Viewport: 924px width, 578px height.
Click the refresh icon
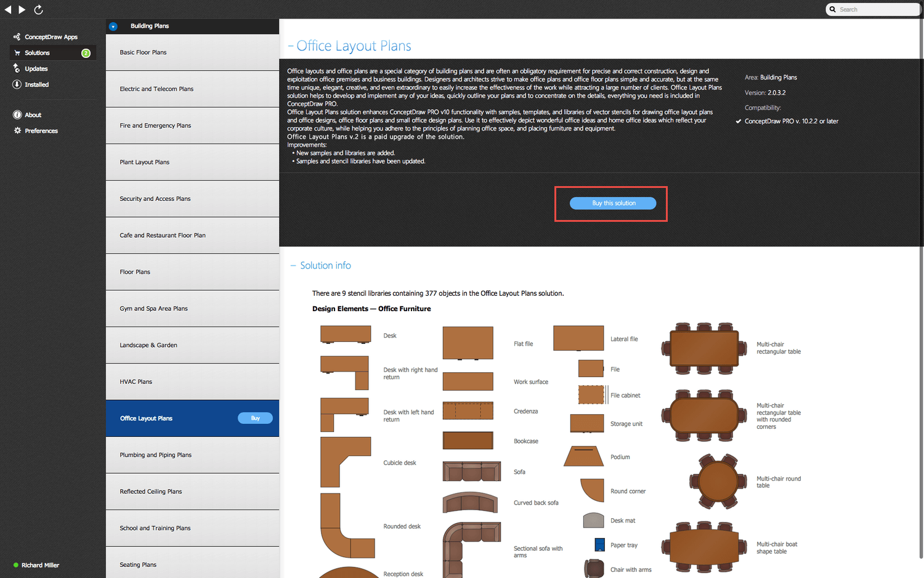(38, 9)
